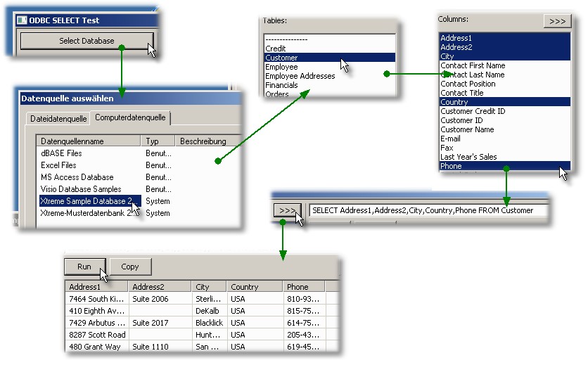Run the SQL query
The image size is (588, 365).
(x=84, y=267)
